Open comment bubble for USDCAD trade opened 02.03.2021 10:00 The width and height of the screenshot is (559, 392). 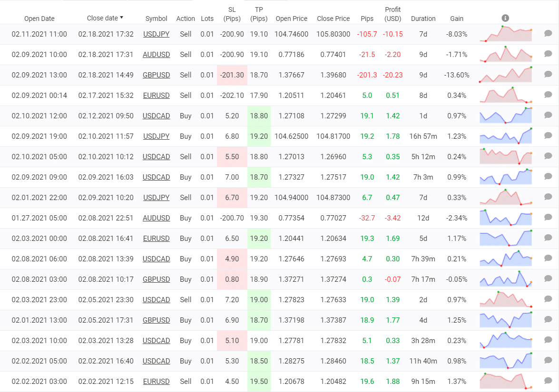point(548,340)
